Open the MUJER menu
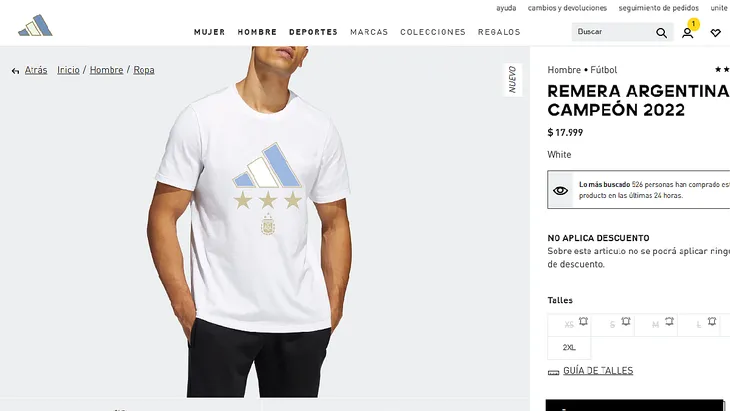This screenshot has width=730, height=411. pos(210,32)
